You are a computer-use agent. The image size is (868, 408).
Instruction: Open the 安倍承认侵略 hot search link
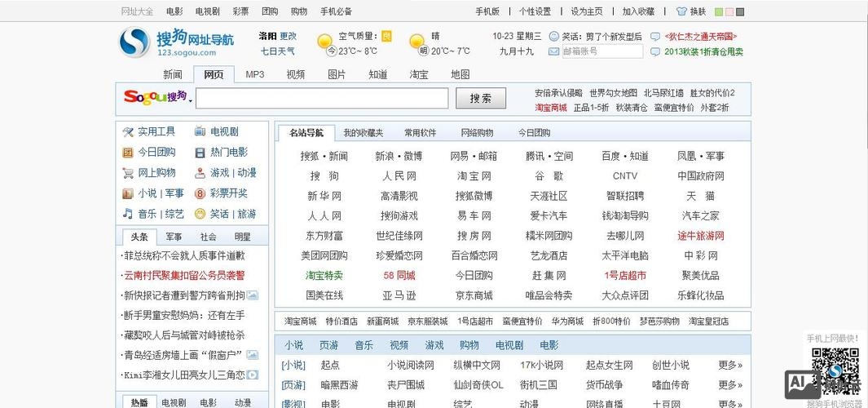558,92
